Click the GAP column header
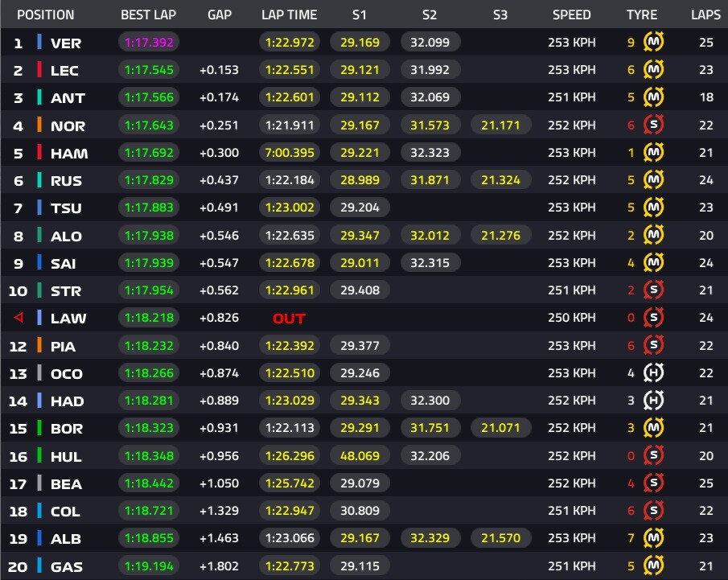 pos(220,14)
